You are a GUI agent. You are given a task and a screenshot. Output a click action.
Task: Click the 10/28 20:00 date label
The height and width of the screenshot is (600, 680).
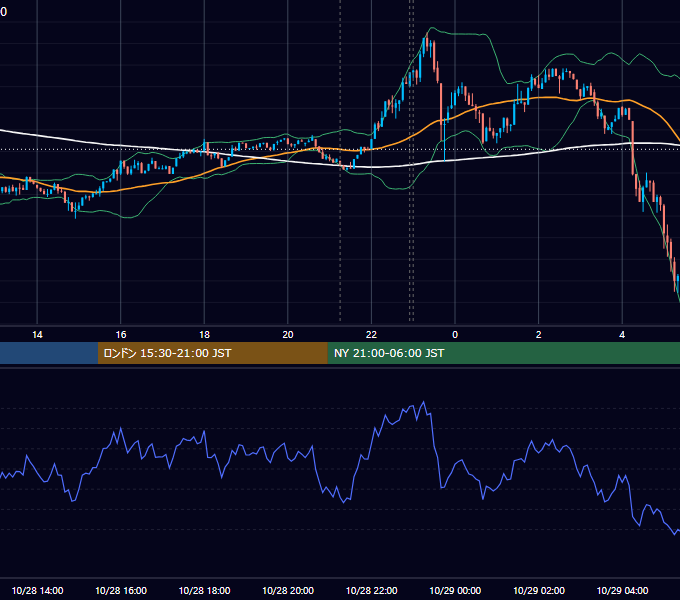click(x=288, y=590)
